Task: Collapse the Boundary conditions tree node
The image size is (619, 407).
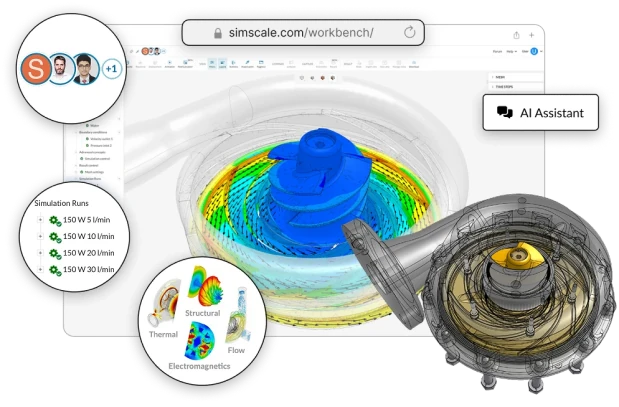Action: click(76, 132)
